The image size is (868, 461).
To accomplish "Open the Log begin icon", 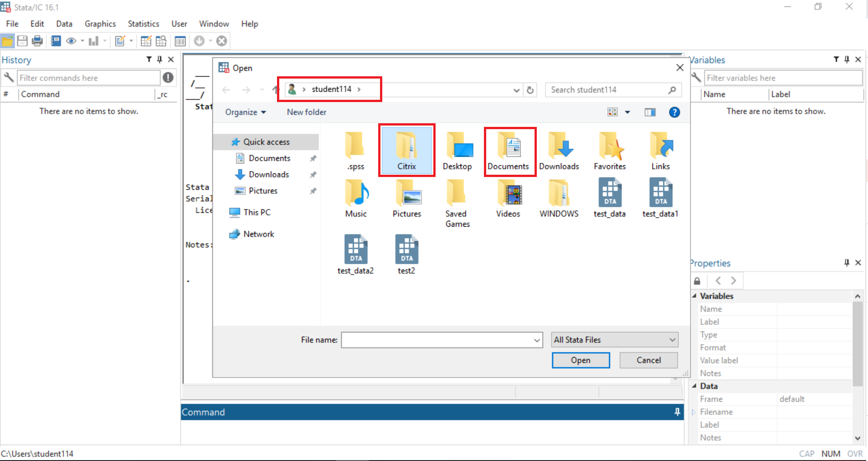I will coord(55,41).
